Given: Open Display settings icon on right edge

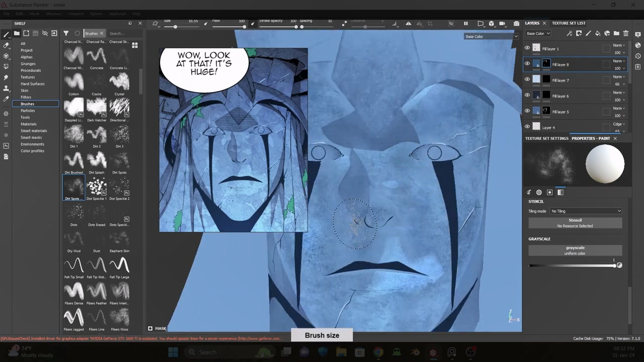Looking at the screenshot, I should pos(638,34).
